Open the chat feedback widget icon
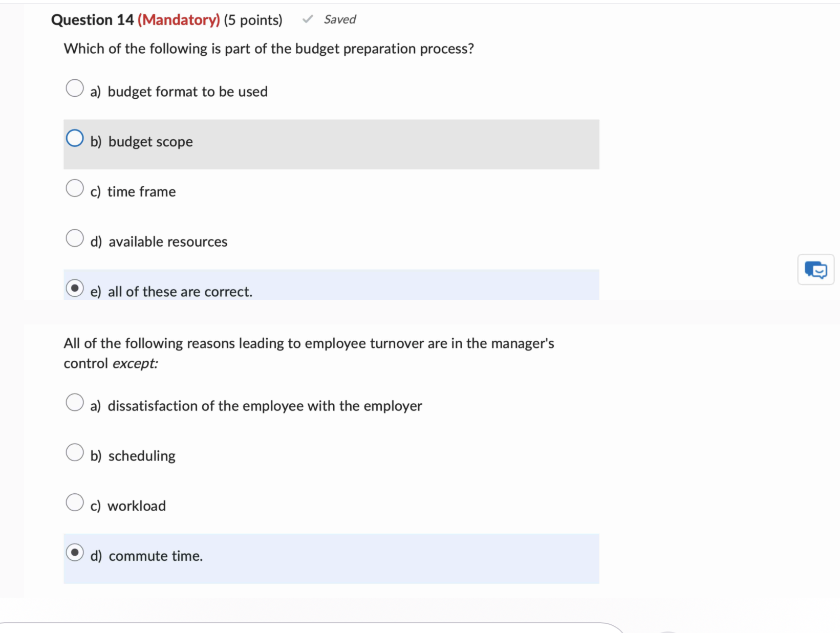 [815, 270]
